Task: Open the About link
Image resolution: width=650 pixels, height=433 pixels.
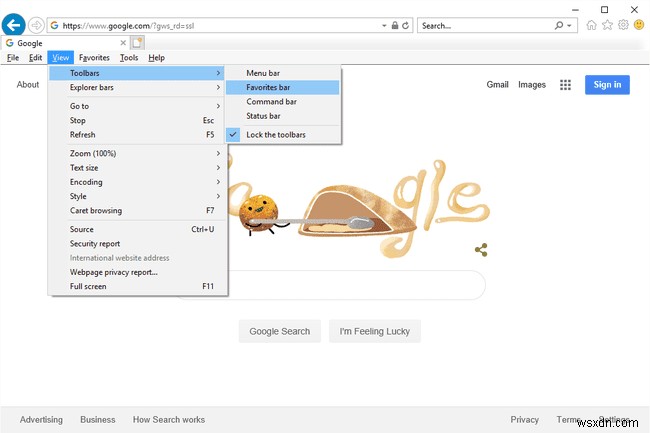Action: pyautogui.click(x=28, y=85)
